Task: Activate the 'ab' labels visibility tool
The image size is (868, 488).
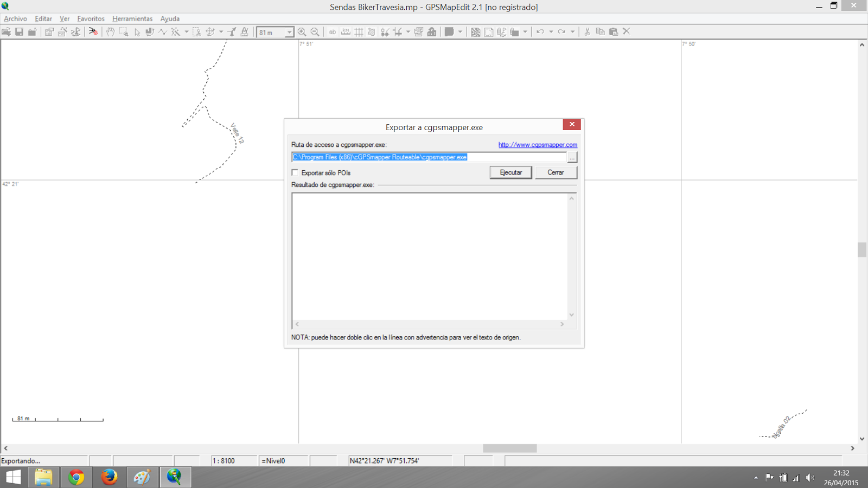Action: [332, 31]
